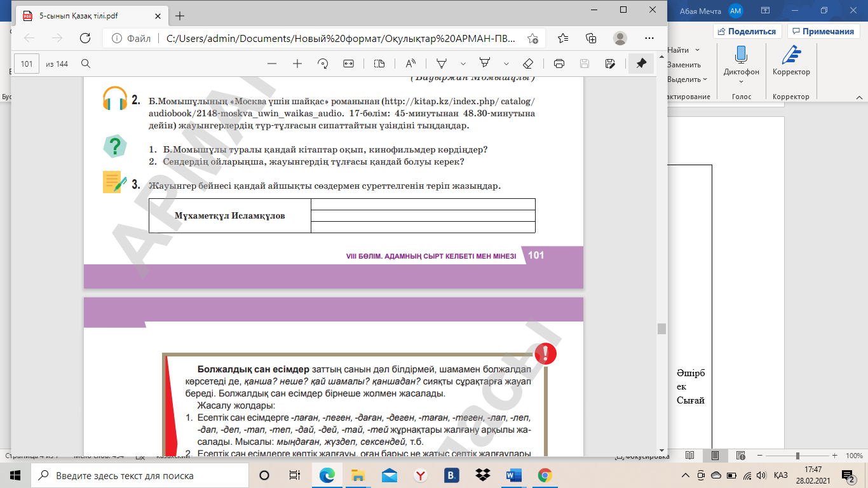This screenshot has width=868, height=488.
Task: Switch PDF page view layout
Action: coord(379,64)
